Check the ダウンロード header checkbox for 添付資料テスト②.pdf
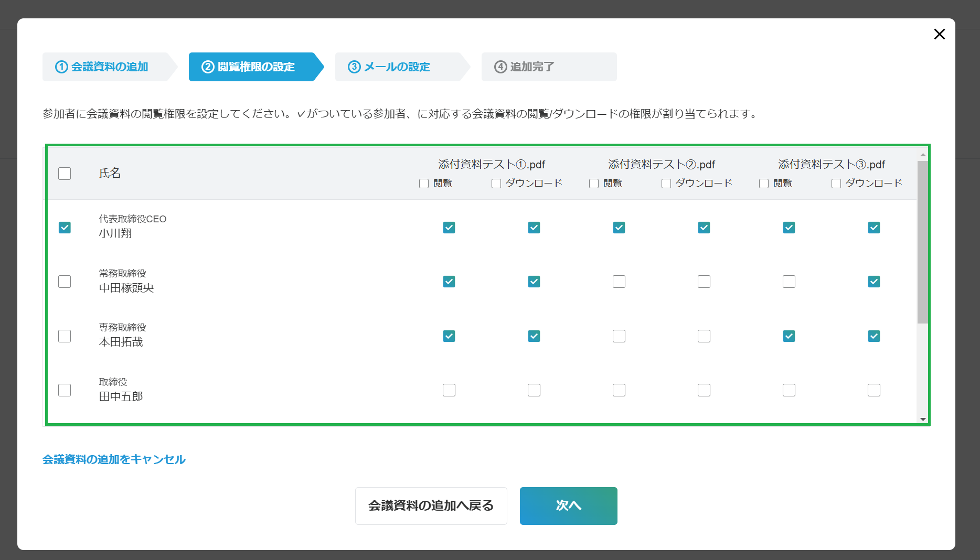 coord(665,183)
